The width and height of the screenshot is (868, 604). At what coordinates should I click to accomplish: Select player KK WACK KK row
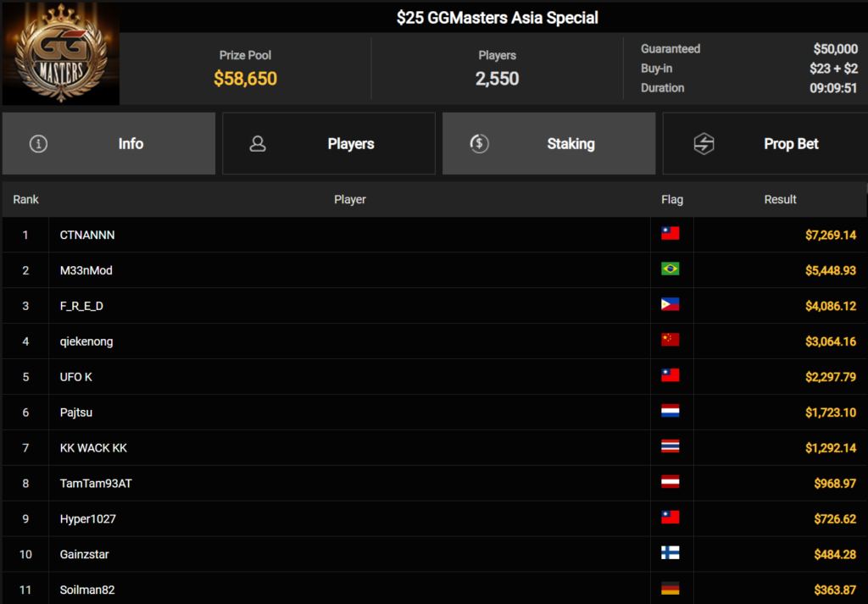pyautogui.click(x=434, y=448)
